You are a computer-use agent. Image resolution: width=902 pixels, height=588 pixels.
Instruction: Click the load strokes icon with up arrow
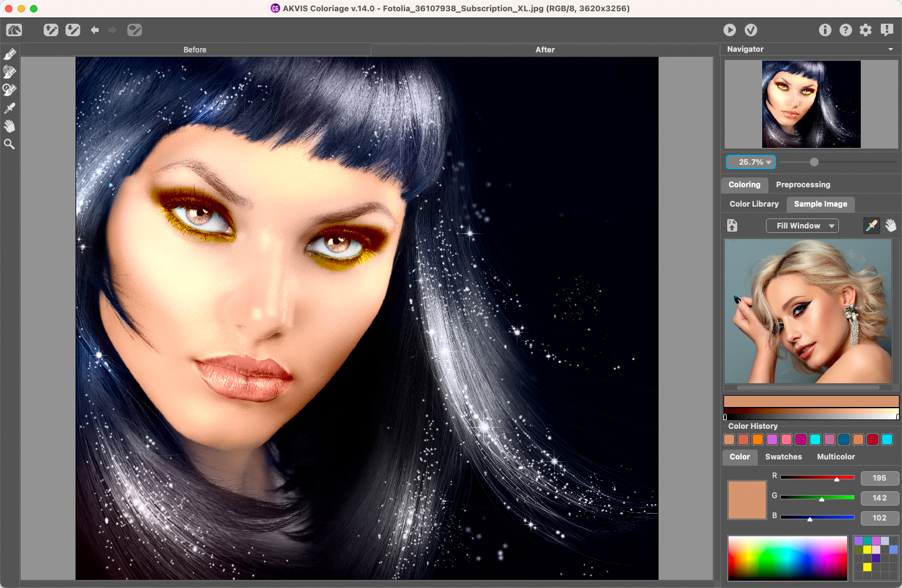(51, 30)
